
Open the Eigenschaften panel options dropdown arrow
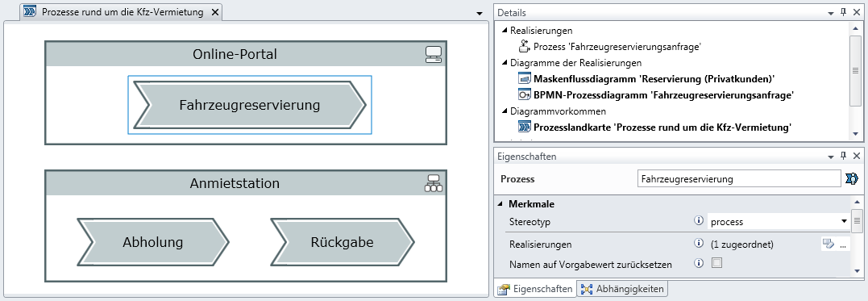click(831, 157)
